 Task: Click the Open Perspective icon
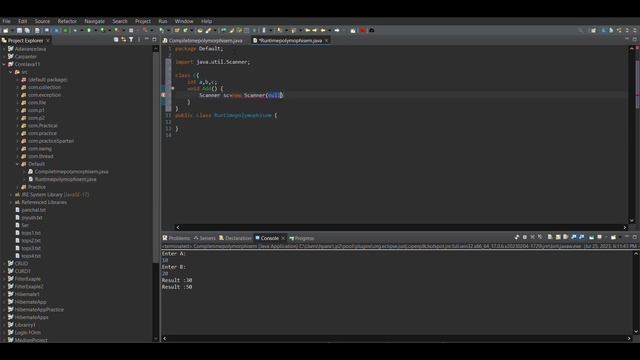593,30
